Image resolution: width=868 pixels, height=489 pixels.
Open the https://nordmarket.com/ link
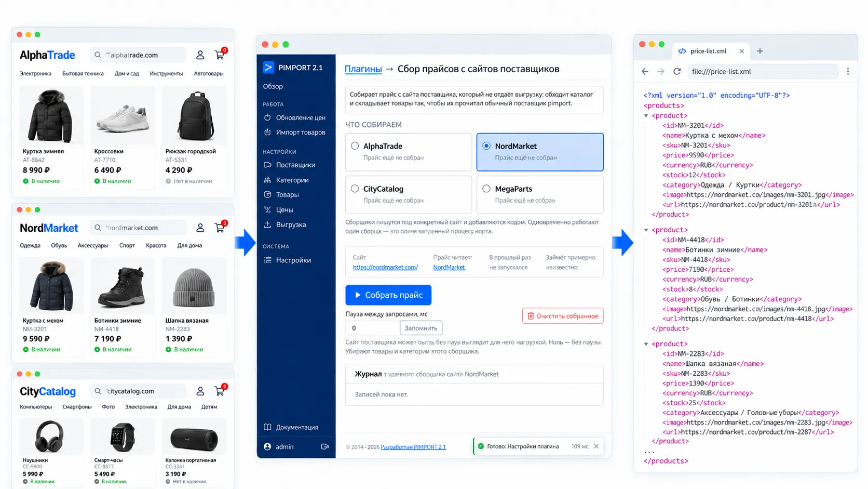click(385, 267)
